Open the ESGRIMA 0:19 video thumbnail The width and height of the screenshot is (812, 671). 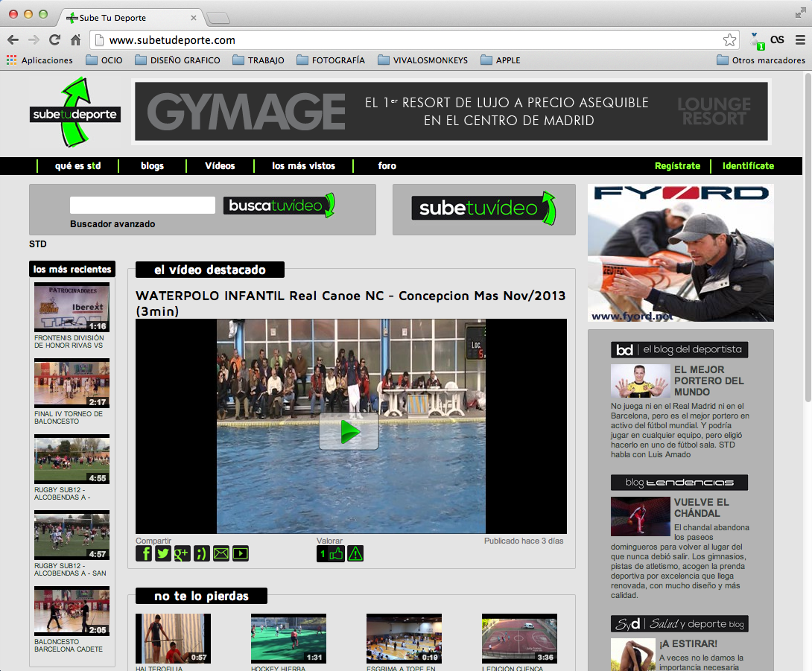[x=404, y=638]
